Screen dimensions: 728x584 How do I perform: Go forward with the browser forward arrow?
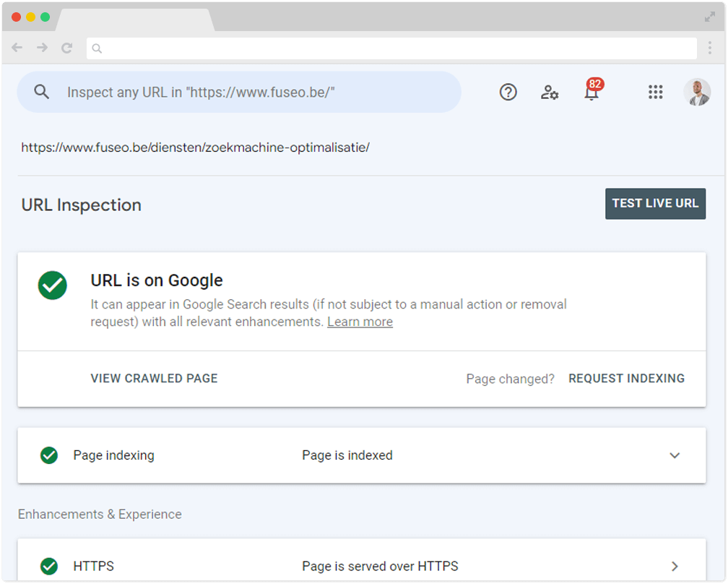[42, 48]
